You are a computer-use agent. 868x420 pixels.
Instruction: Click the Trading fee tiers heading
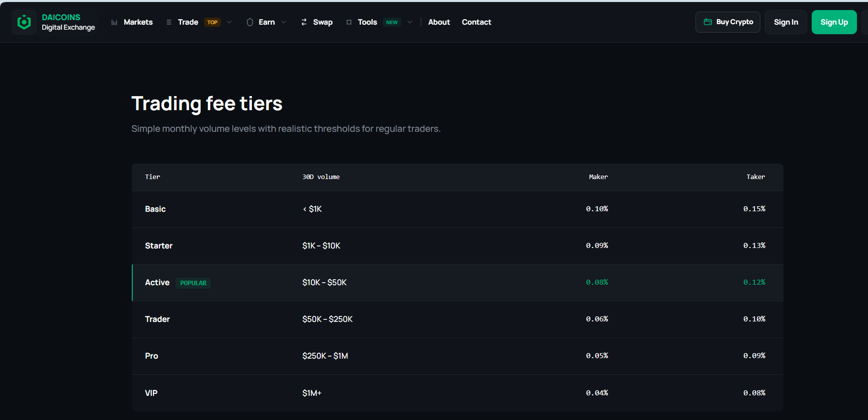pos(207,104)
